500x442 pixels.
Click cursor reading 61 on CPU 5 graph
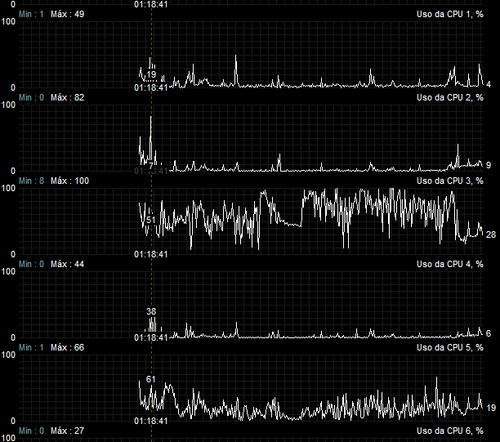(151, 379)
